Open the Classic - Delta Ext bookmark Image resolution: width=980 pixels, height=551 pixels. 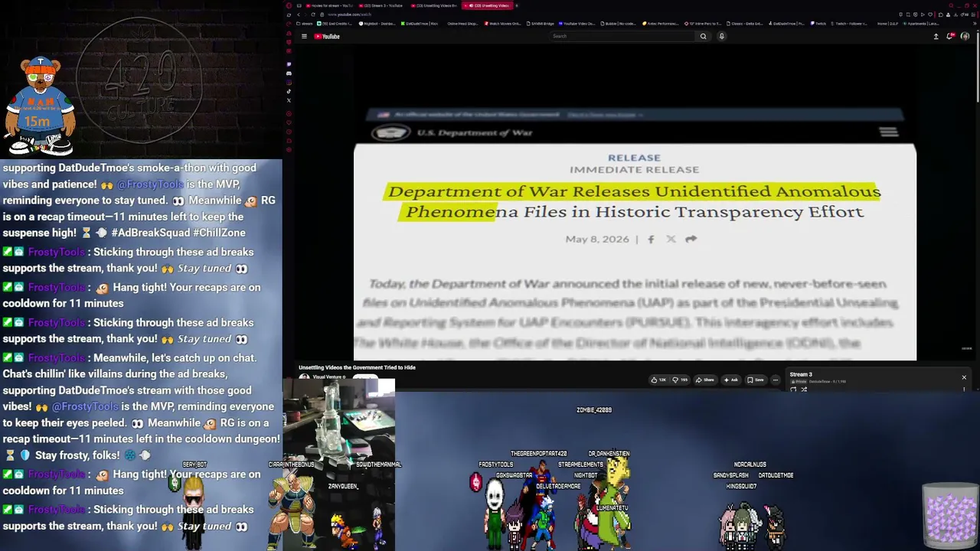(x=745, y=24)
